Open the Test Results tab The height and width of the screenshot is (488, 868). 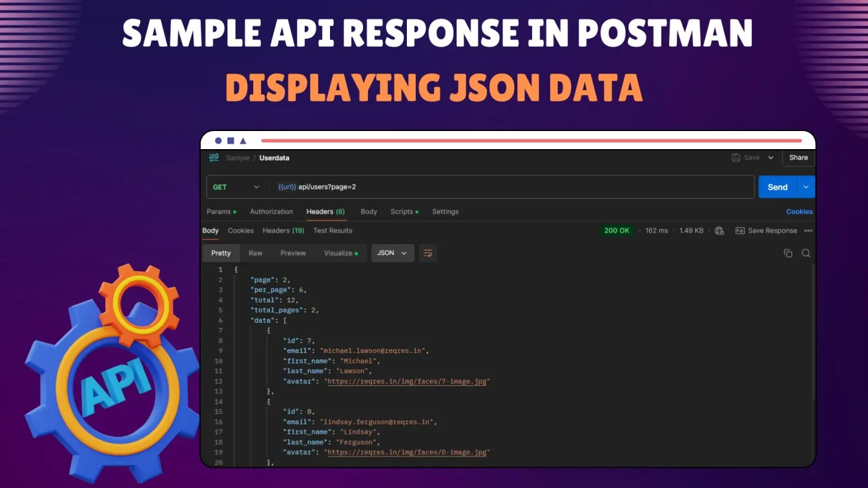(x=333, y=230)
